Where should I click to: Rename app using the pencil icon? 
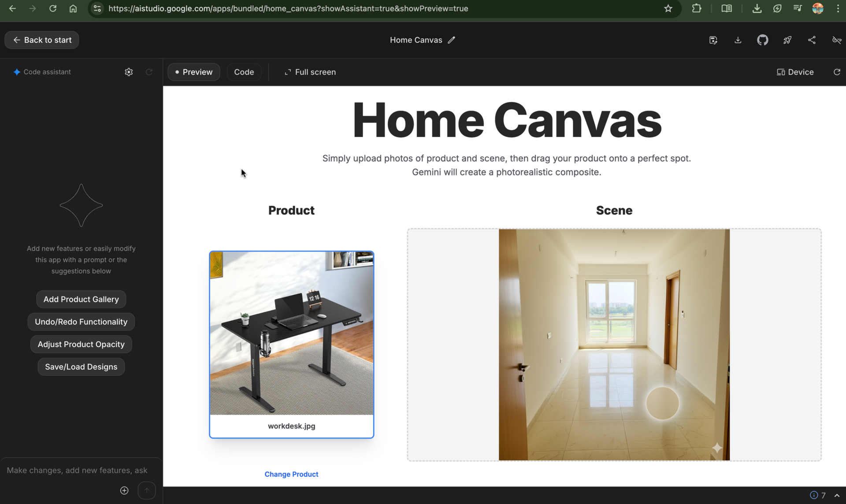tap(452, 40)
